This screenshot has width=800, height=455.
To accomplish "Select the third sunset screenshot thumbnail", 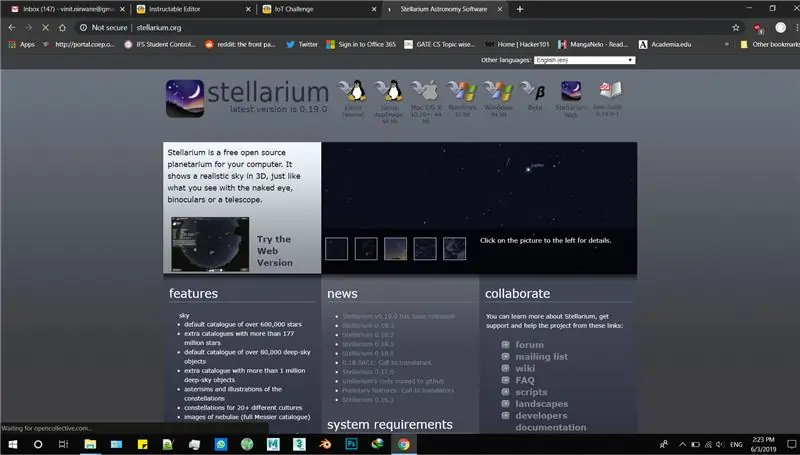I will [x=395, y=248].
